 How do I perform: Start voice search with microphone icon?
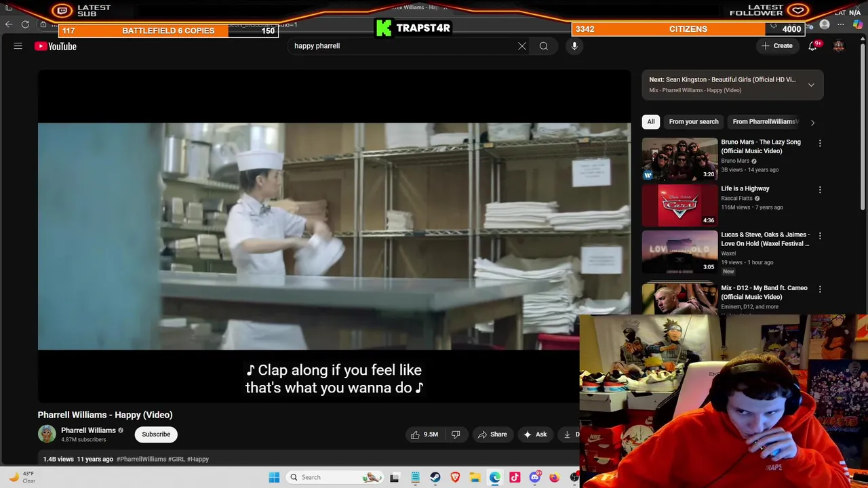tap(574, 46)
